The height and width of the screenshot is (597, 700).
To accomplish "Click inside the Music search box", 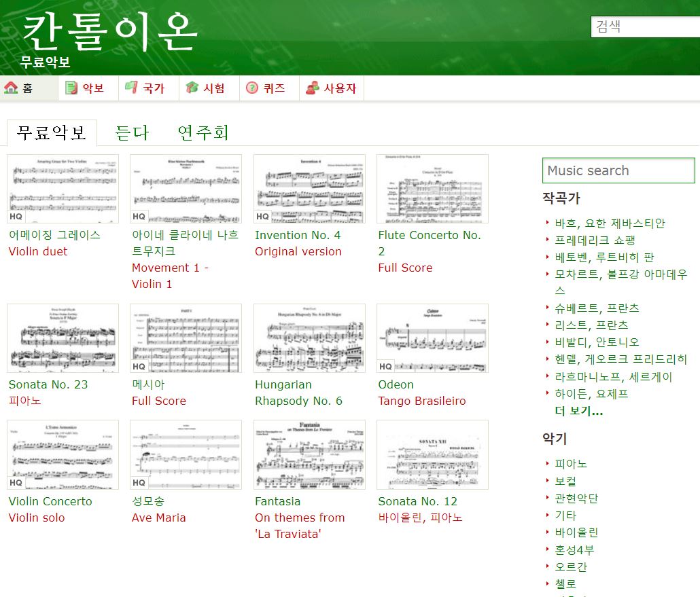I will (x=618, y=170).
